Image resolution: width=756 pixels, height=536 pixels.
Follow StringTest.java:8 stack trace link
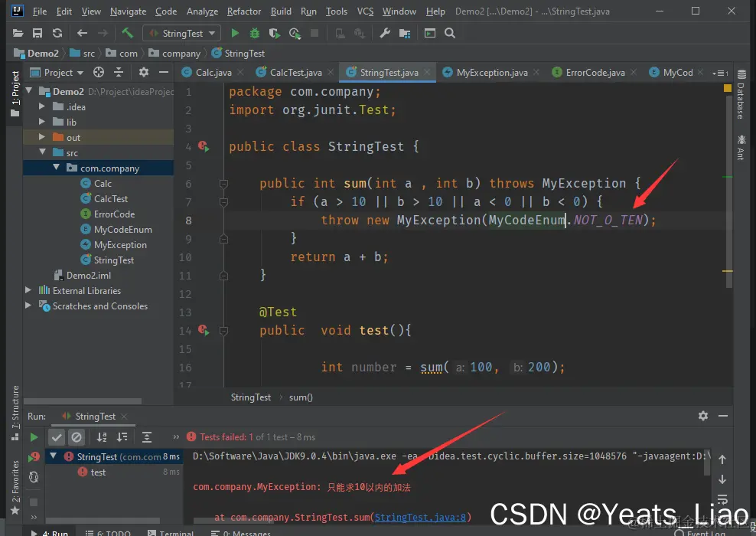click(x=420, y=517)
